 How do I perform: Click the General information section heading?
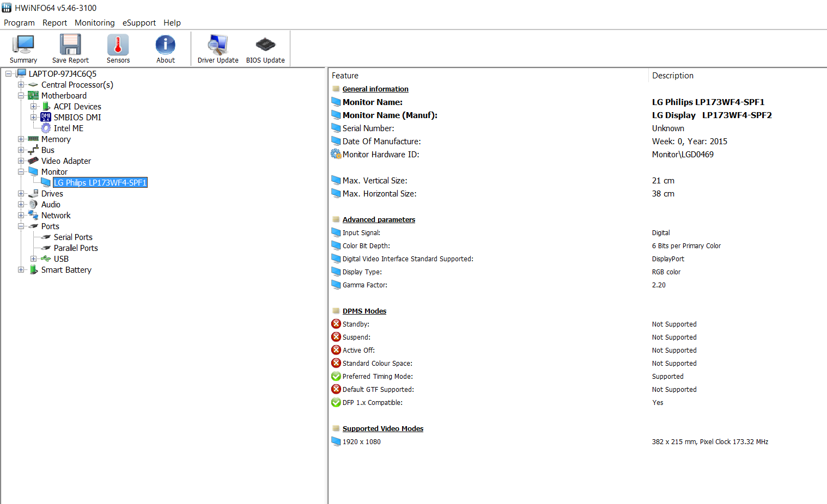(x=375, y=89)
